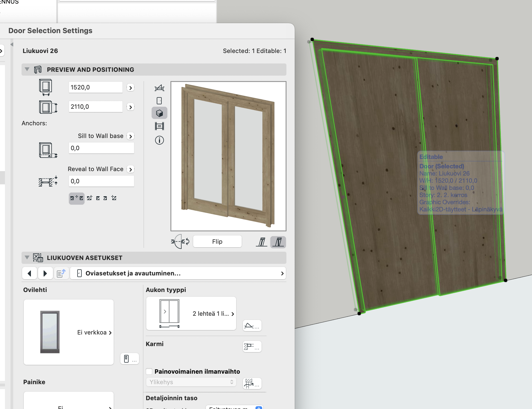Open the 2 lehteä opening type selector
This screenshot has width=532, height=409.
click(191, 314)
